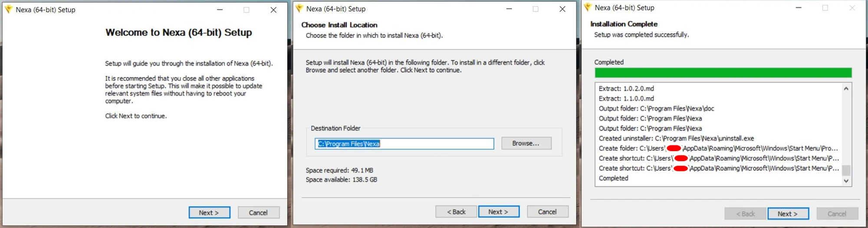Click the install log's scroll up arrow
Image resolution: width=868 pixels, height=228 pixels.
point(846,89)
